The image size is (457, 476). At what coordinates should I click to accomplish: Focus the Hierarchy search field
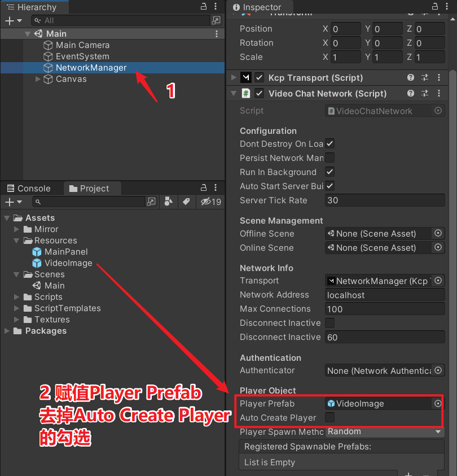tap(121, 20)
